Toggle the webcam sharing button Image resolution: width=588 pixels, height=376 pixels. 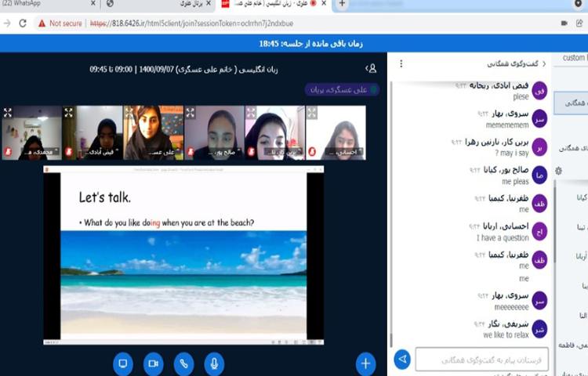pyautogui.click(x=153, y=363)
